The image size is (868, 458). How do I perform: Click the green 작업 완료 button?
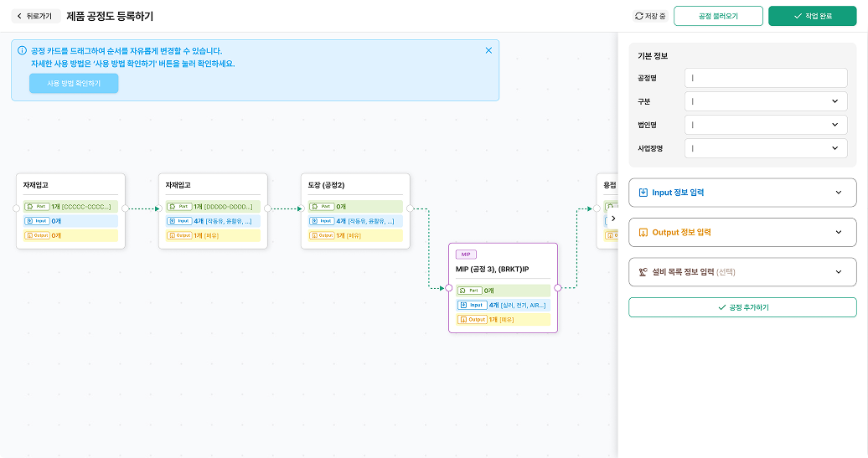[x=812, y=16]
